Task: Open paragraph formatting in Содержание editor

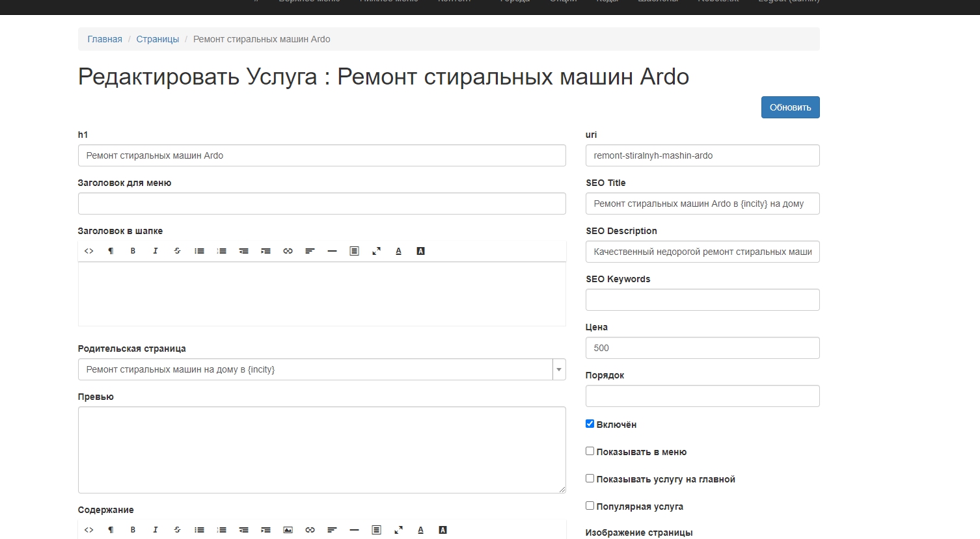Action: (111, 530)
